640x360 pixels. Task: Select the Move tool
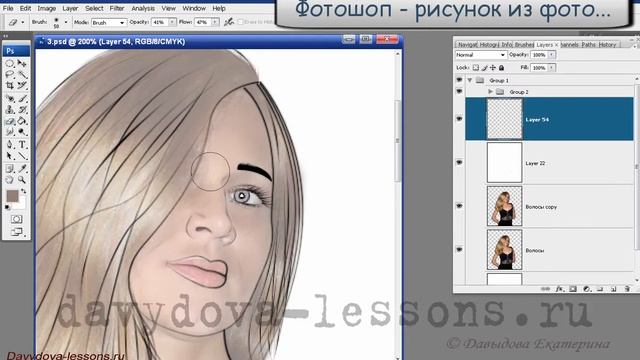[x=22, y=64]
